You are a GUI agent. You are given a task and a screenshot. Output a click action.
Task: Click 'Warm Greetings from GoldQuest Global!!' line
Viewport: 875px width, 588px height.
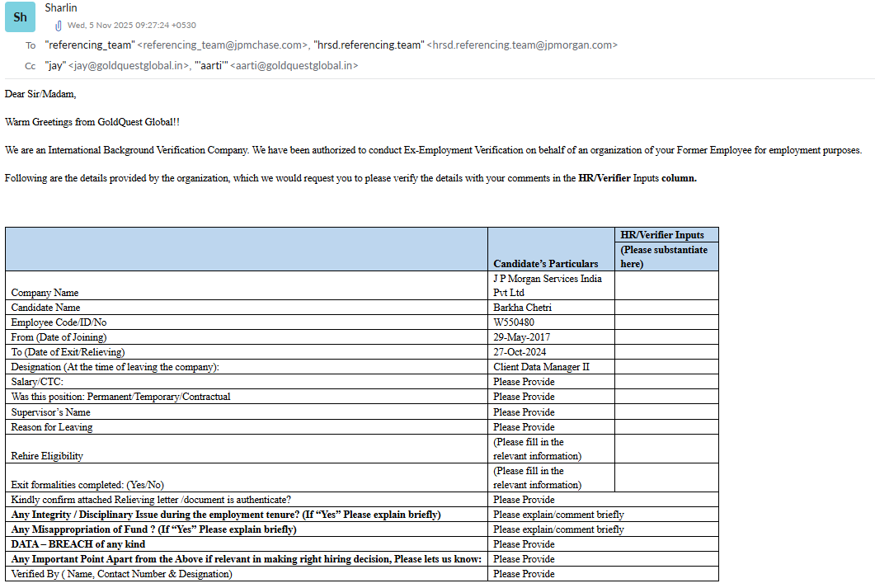(92, 121)
